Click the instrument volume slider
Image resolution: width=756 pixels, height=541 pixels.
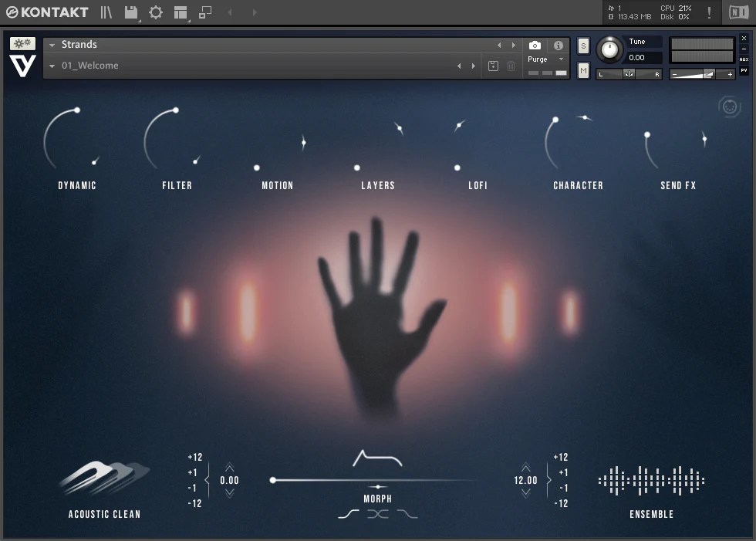pos(702,73)
